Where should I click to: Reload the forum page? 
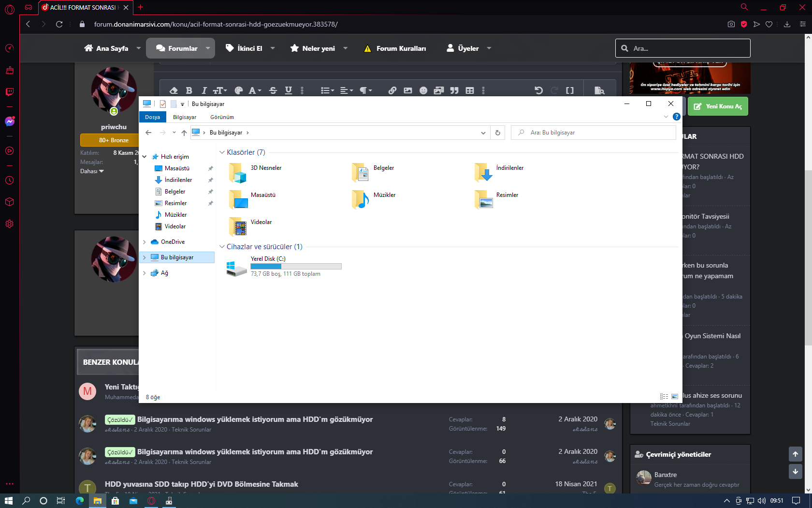click(x=59, y=24)
